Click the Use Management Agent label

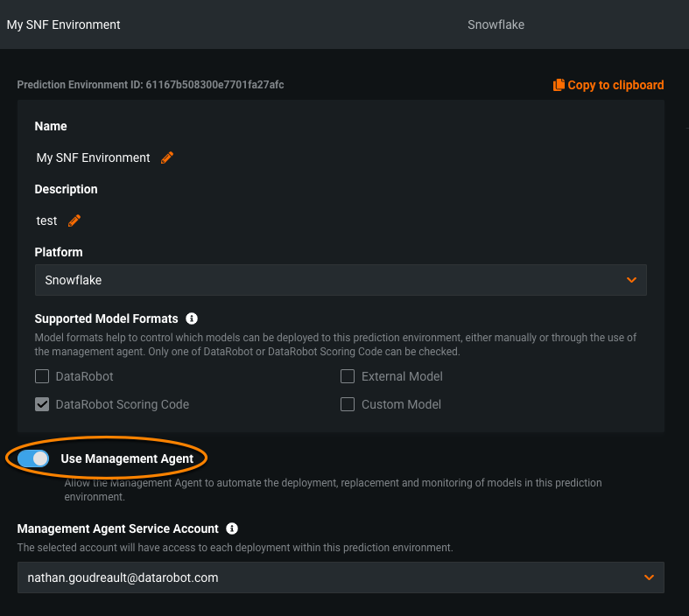coord(127,458)
